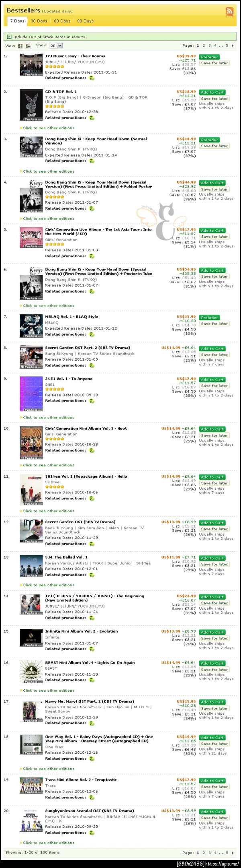Click promotions icon for GD & TOP Vol. 1
241x868 pixels.
click(92, 118)
